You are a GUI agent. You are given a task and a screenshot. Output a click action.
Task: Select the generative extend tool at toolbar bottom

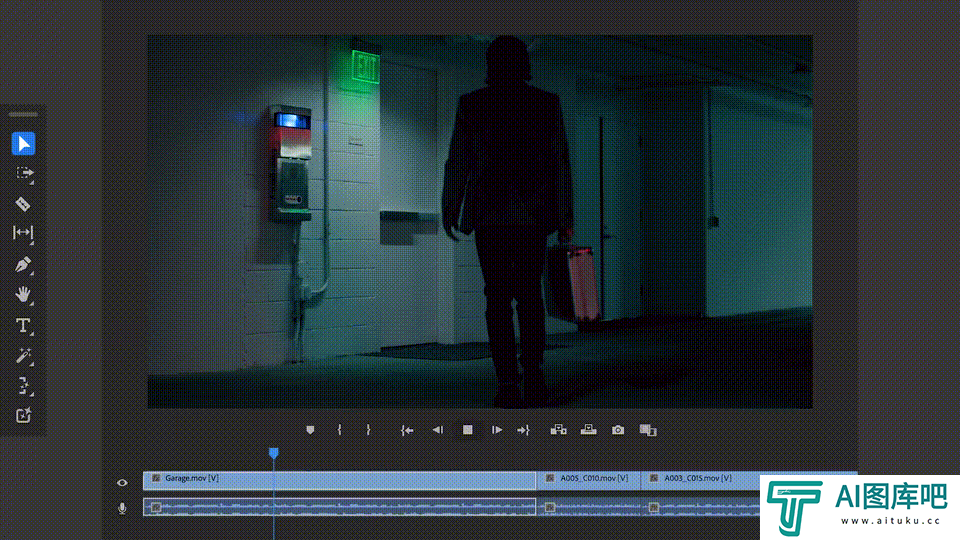pos(23,416)
